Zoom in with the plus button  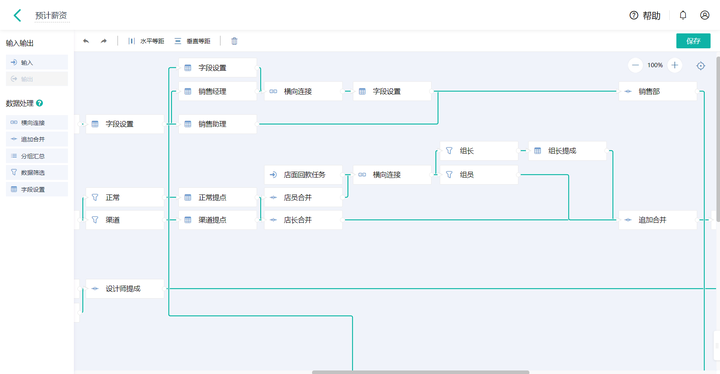[675, 65]
